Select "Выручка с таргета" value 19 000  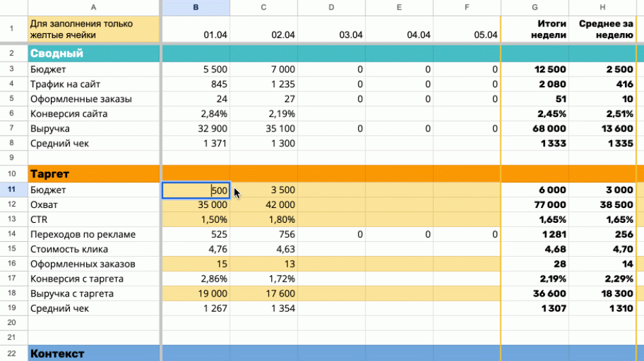195,294
